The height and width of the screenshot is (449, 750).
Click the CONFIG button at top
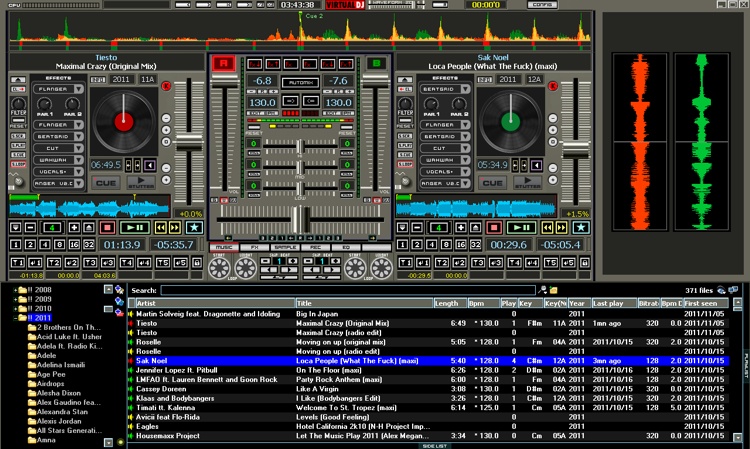pyautogui.click(x=542, y=5)
